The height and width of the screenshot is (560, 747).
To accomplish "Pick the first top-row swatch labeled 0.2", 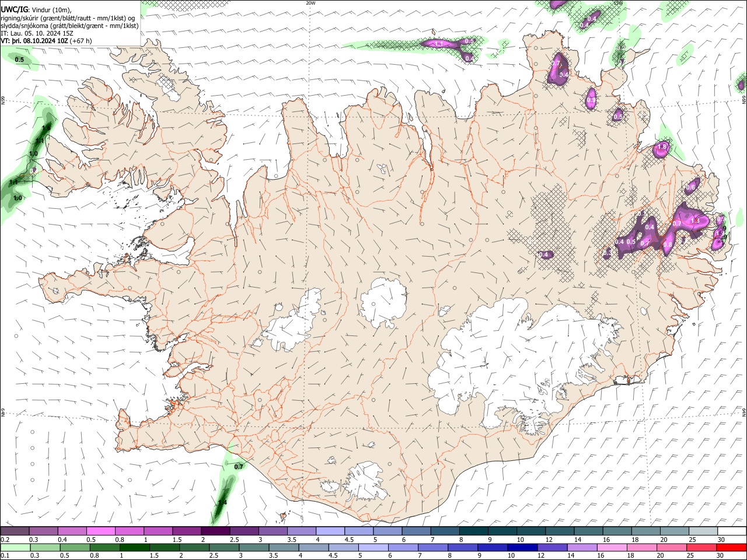I will pyautogui.click(x=15, y=531).
